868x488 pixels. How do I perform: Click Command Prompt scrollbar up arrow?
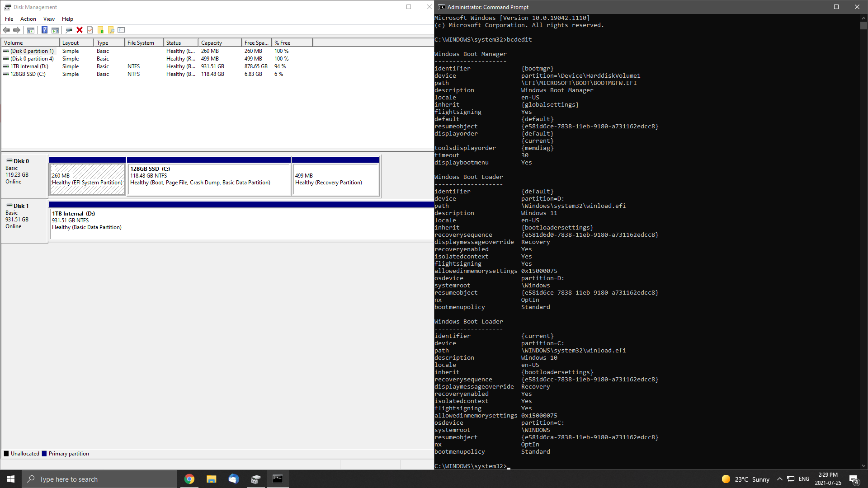(x=863, y=18)
